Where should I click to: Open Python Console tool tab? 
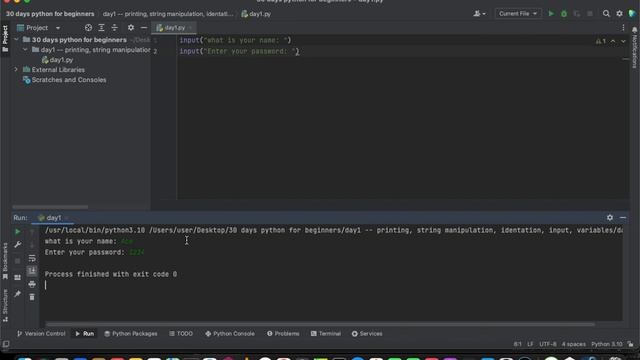[230, 333]
